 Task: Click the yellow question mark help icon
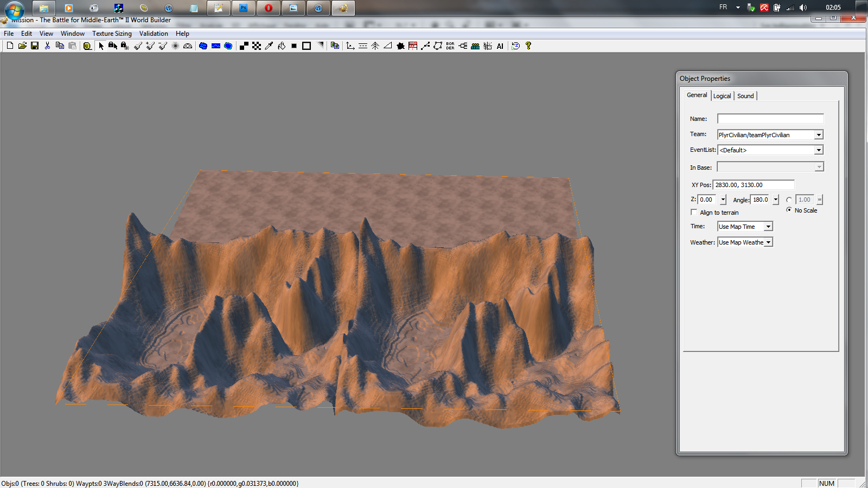(x=528, y=46)
